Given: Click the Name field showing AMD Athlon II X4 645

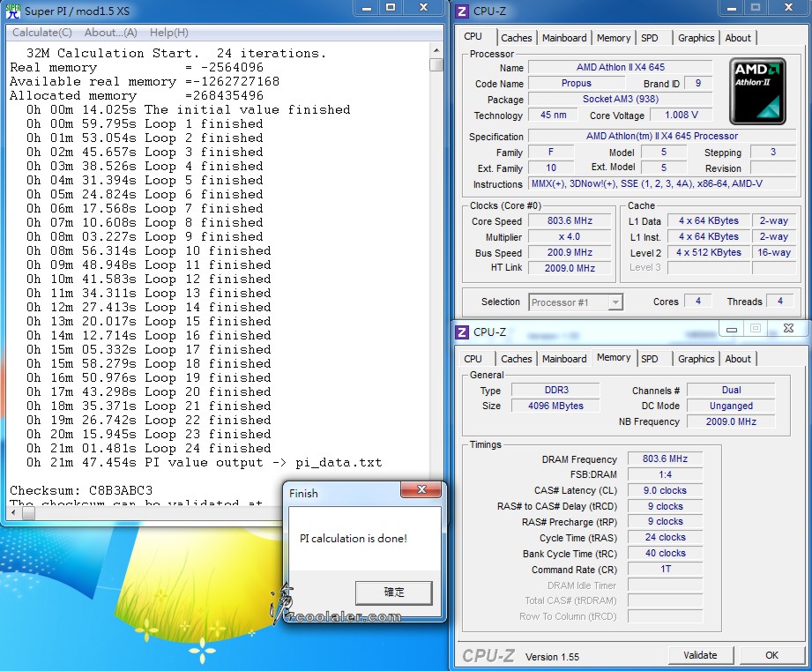Looking at the screenshot, I should pos(621,67).
